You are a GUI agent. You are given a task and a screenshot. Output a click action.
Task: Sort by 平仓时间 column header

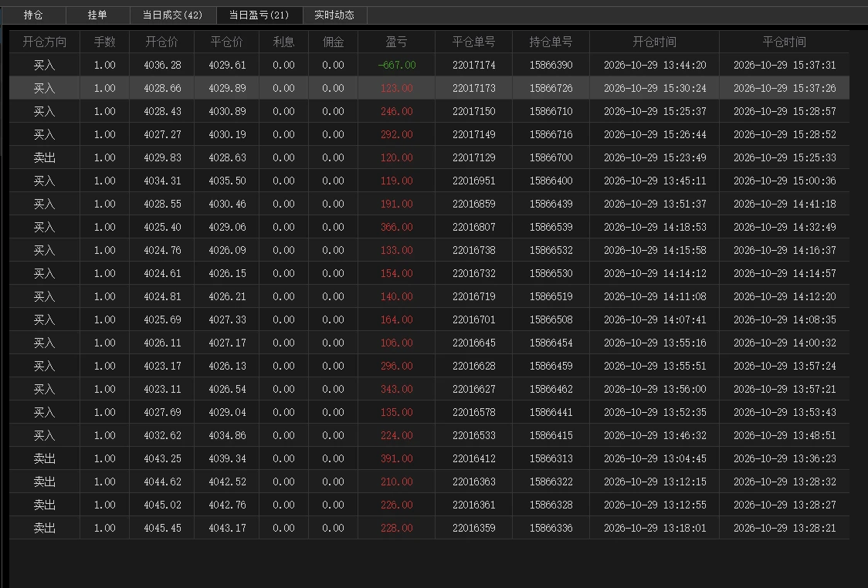(x=784, y=42)
